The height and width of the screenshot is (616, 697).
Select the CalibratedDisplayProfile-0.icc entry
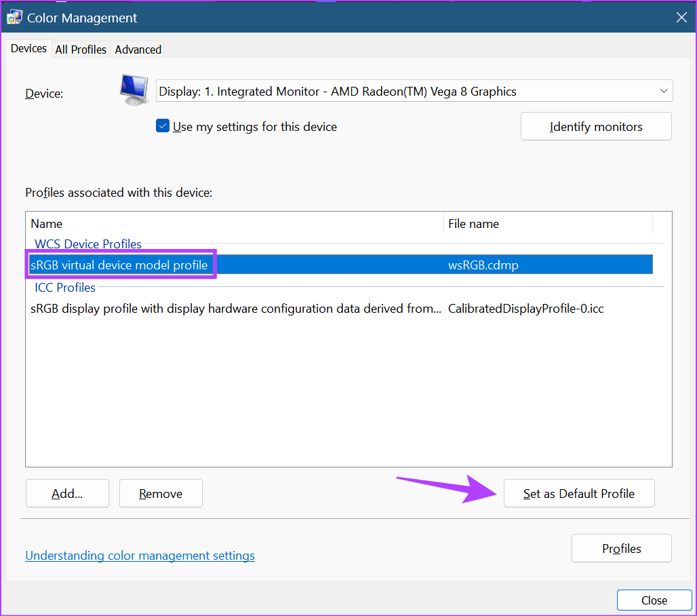click(525, 309)
